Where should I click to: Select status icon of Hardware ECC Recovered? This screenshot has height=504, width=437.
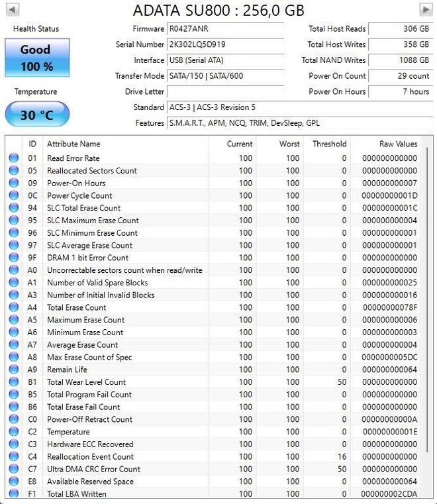[14, 444]
